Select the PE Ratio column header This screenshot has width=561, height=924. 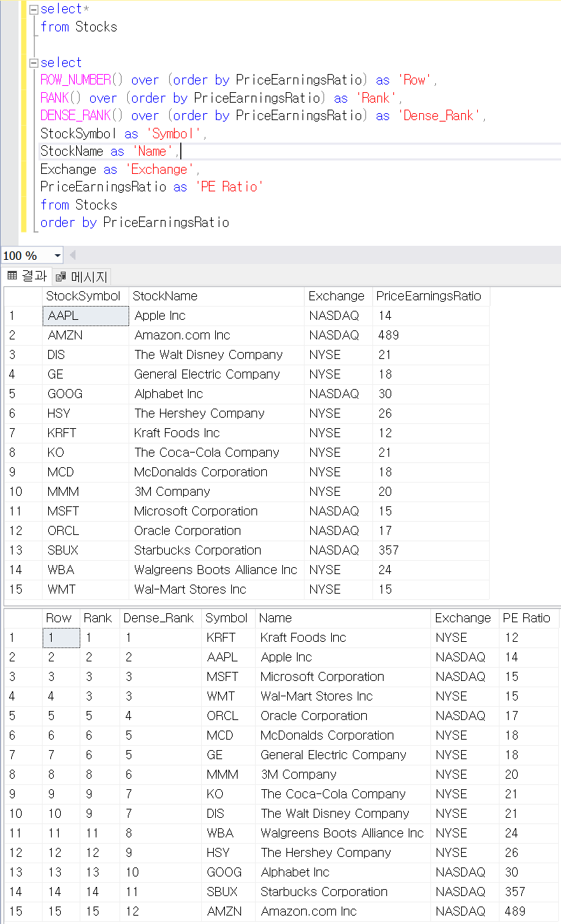[529, 618]
